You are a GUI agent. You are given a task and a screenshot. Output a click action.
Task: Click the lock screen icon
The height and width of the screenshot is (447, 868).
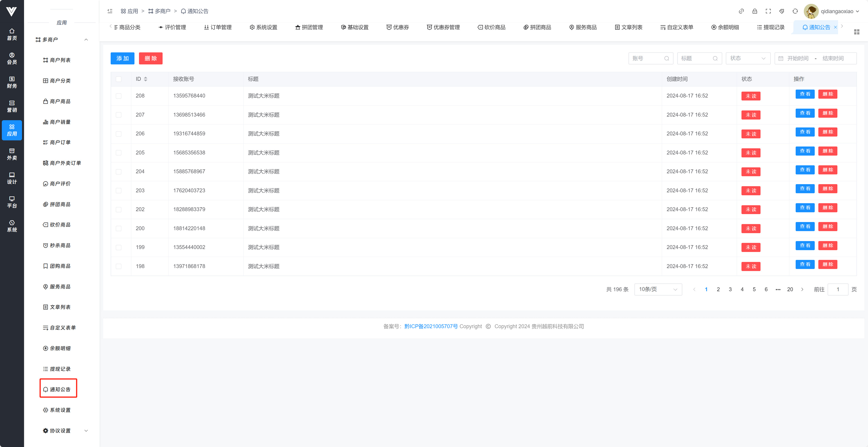(x=754, y=11)
